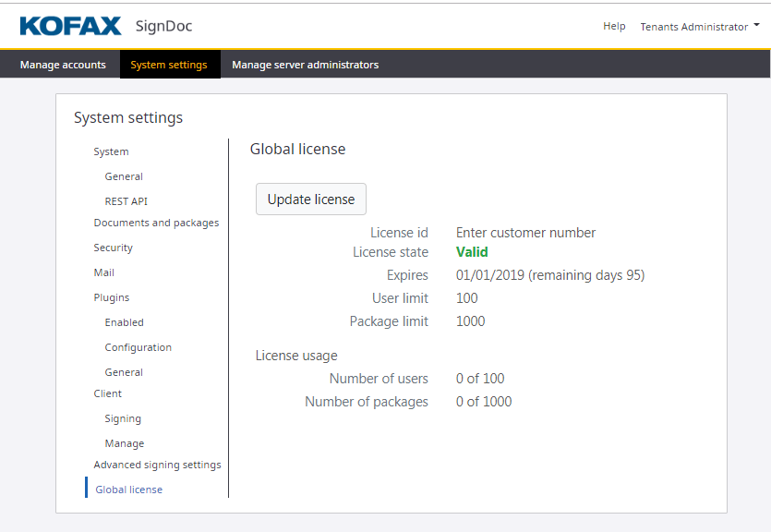771x532 pixels.
Task: Open plugin Configuration settings
Action: (x=138, y=347)
